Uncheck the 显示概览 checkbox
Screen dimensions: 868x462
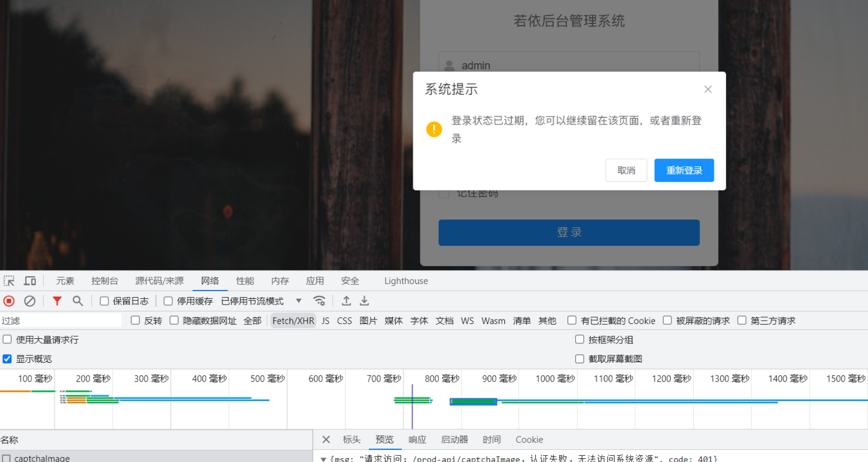pos(7,359)
